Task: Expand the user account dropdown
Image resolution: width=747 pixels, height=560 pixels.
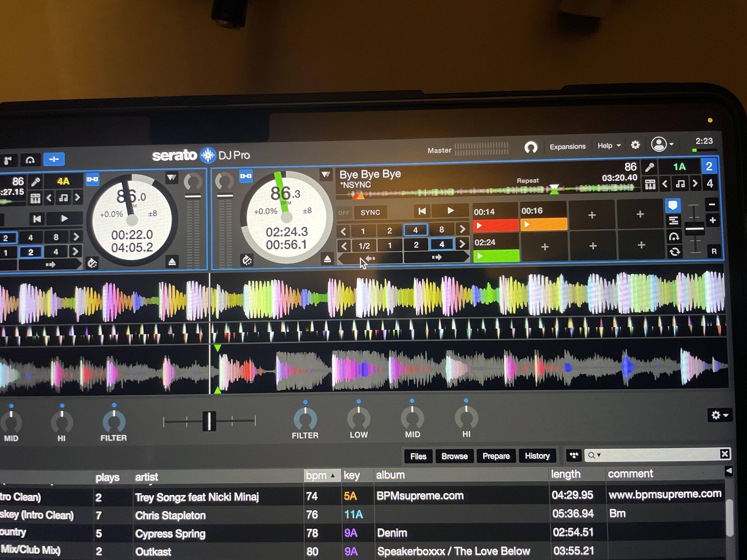Action: coord(662,144)
